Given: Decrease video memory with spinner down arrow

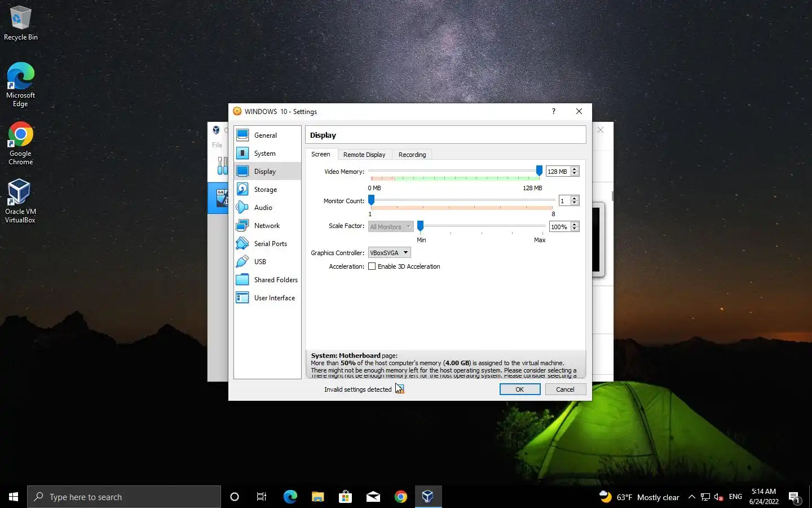Looking at the screenshot, I should 575,174.
